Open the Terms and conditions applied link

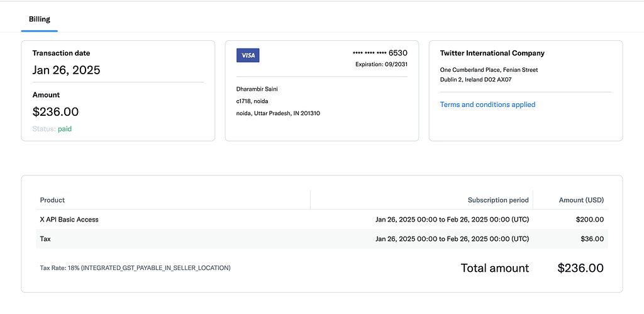487,104
